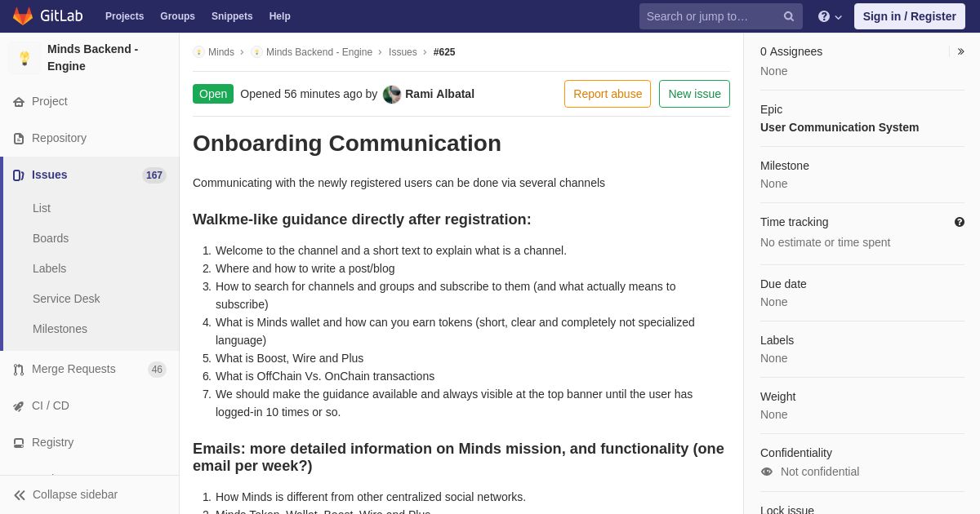
Task: Click the Minds breadcrumb link
Action: (221, 52)
